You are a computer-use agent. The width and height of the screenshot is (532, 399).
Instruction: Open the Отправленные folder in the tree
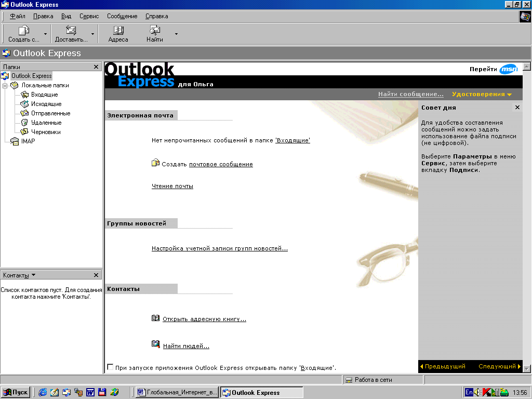(50, 113)
